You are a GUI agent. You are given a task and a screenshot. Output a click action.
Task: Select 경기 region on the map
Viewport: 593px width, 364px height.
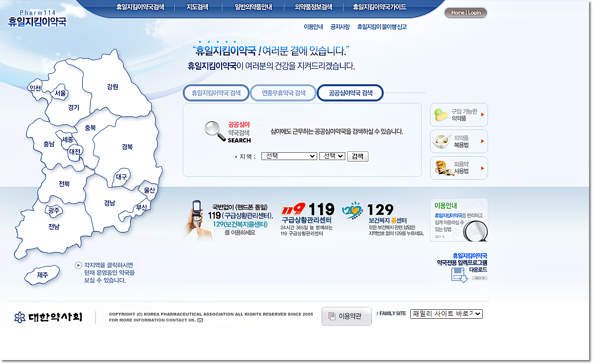click(73, 107)
